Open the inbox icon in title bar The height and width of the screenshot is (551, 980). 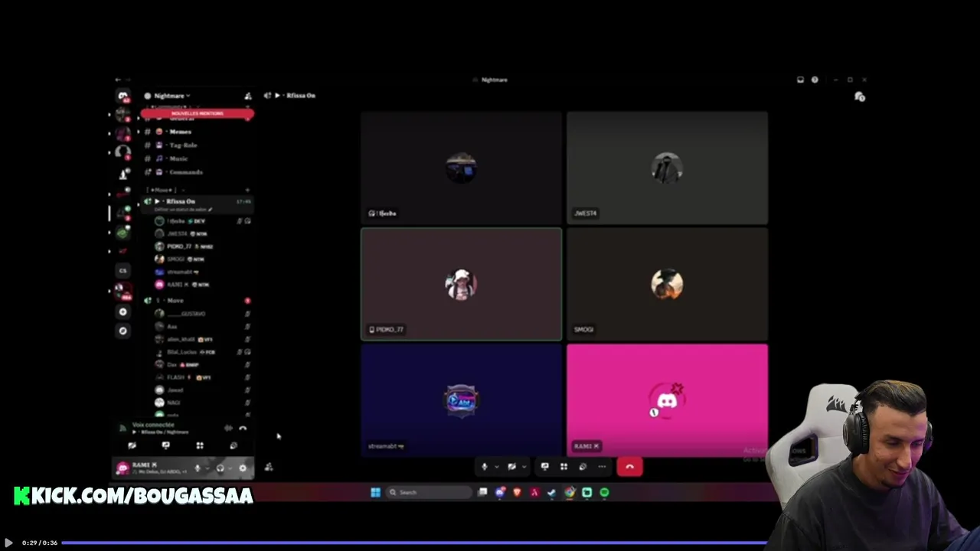[x=800, y=80]
